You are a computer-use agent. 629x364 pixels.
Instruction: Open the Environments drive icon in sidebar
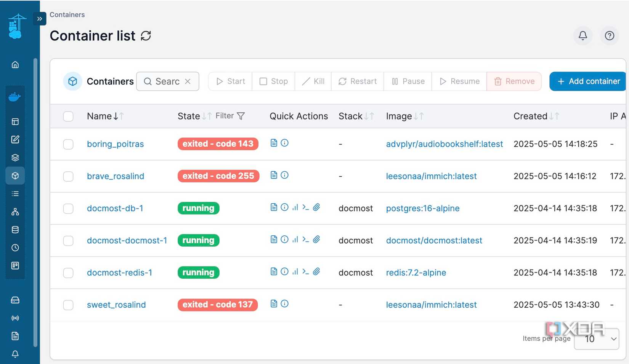click(15, 300)
